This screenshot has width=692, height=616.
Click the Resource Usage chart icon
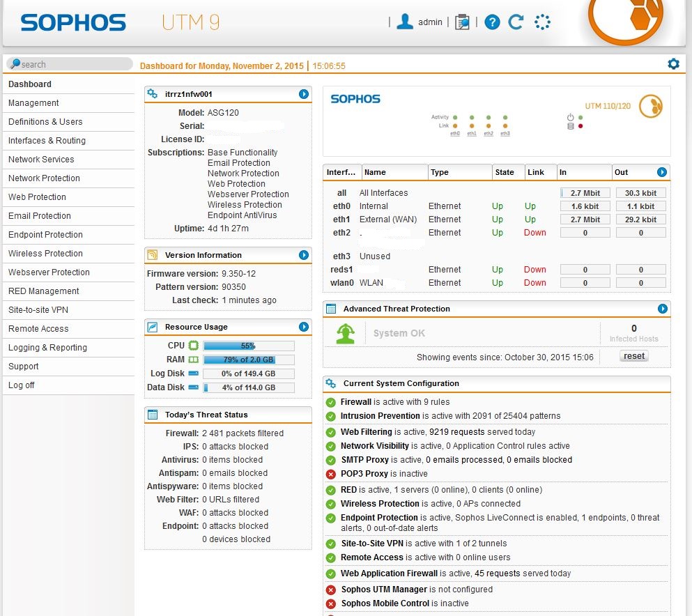click(x=152, y=327)
